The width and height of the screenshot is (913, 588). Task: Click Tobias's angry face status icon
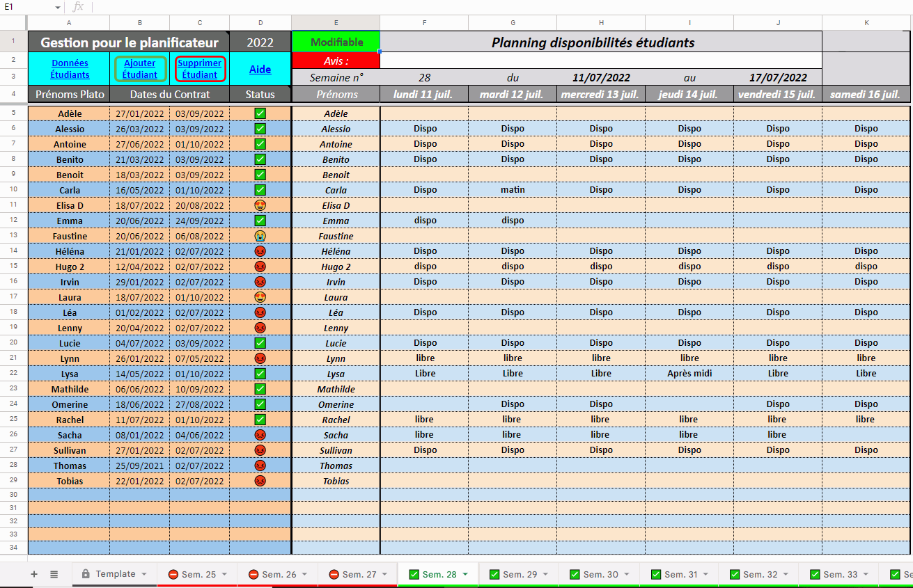tap(260, 481)
